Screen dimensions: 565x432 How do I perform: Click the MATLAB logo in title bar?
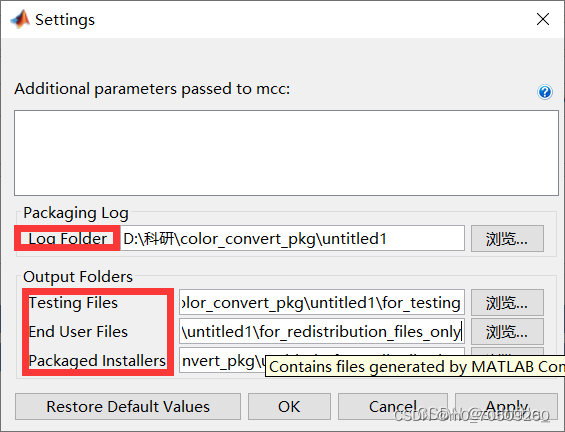(20, 19)
